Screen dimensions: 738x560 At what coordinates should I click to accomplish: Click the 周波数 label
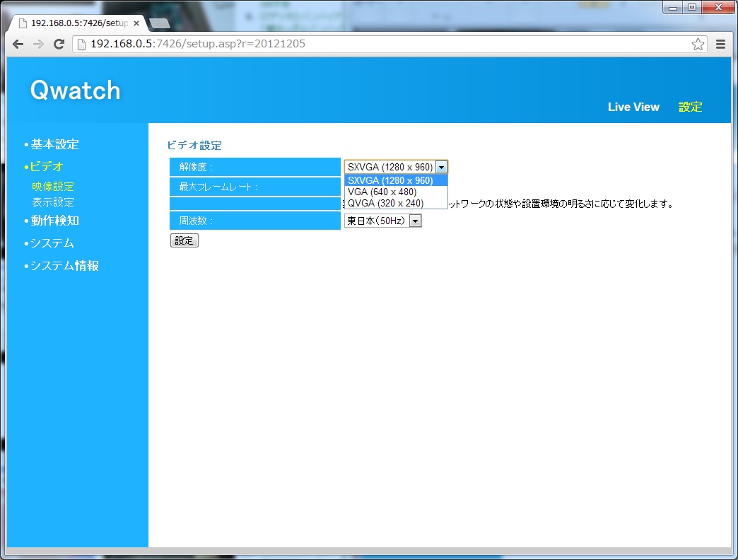pos(196,221)
